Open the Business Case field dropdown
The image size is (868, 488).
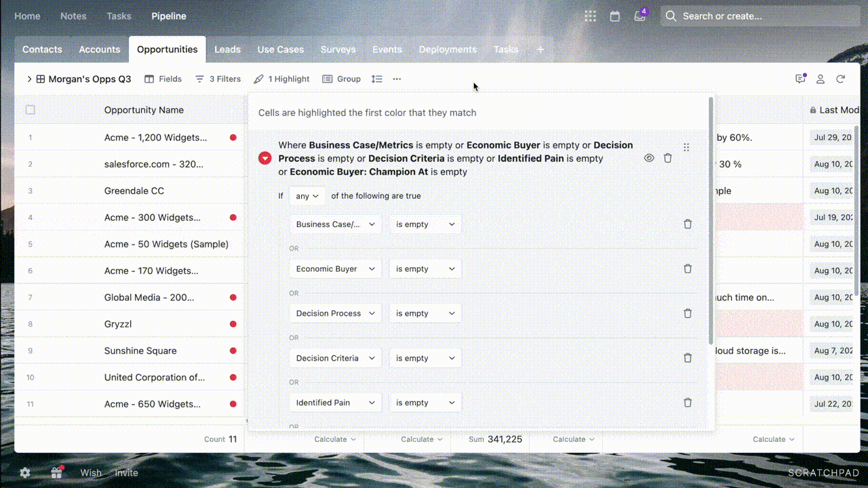pos(336,224)
